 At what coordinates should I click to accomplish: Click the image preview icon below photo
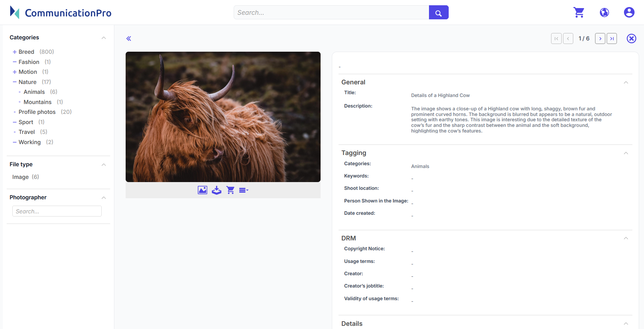click(202, 190)
